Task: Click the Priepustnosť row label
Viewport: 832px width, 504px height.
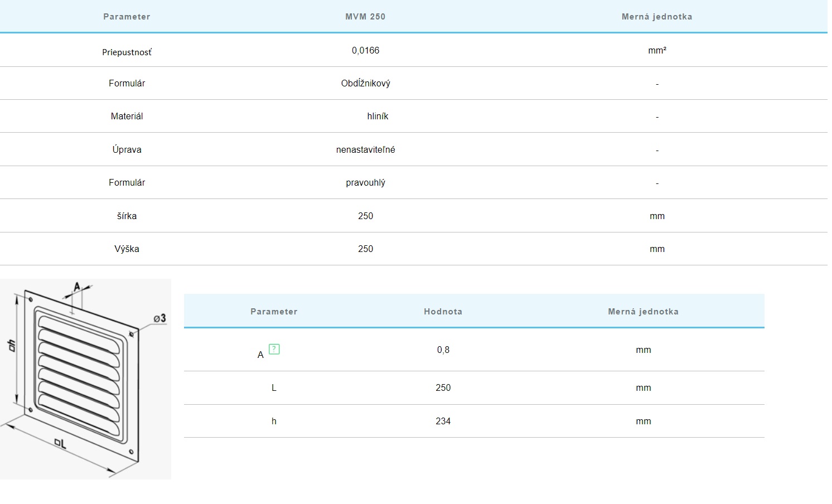Action: [x=127, y=52]
